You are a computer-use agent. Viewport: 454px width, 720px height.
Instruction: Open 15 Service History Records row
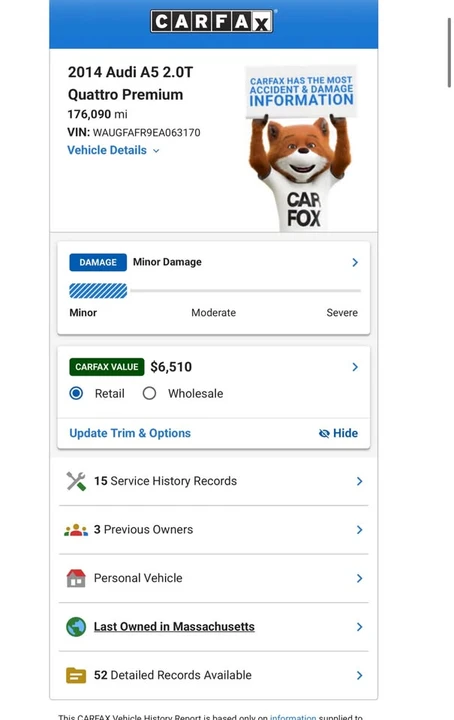tap(213, 481)
